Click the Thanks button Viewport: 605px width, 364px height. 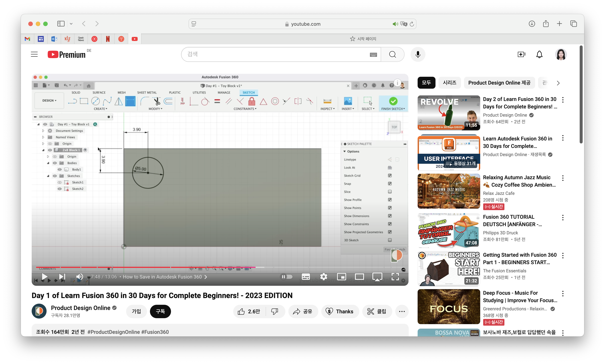tap(340, 311)
